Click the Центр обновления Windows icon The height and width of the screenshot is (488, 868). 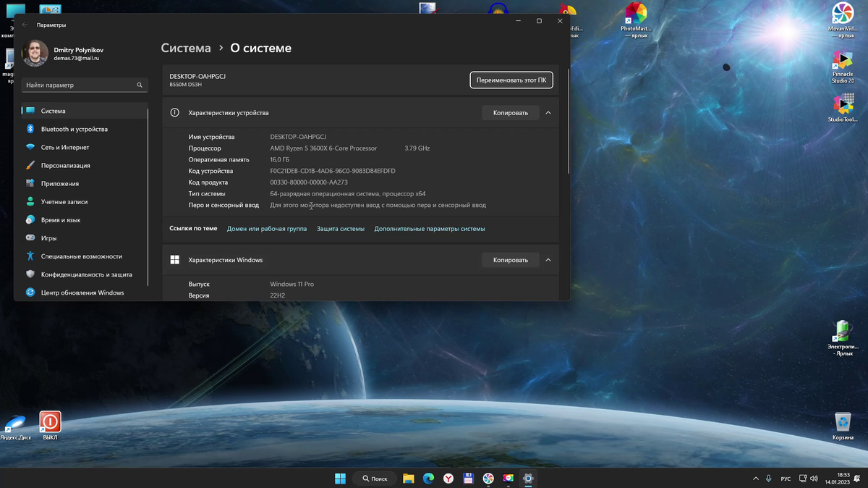(30, 293)
